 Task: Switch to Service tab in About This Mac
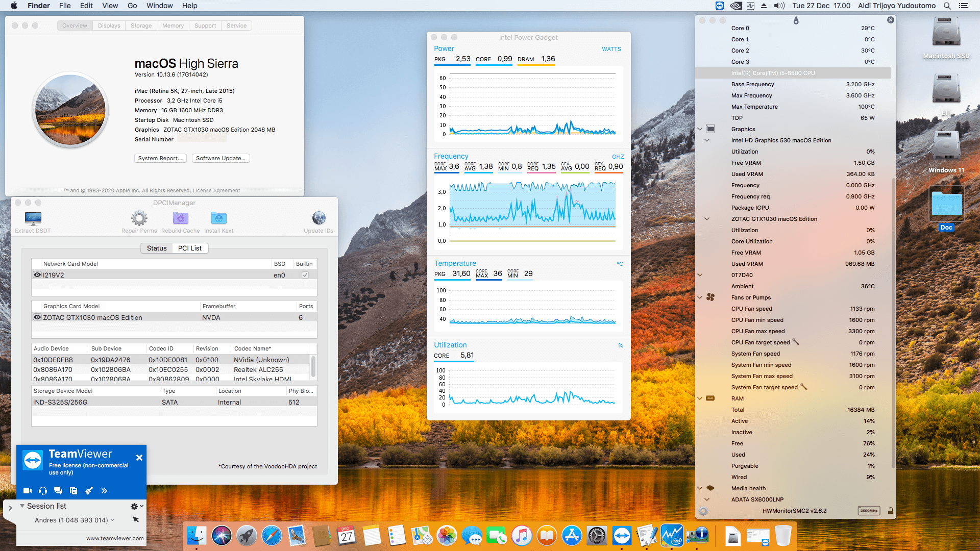tap(237, 26)
